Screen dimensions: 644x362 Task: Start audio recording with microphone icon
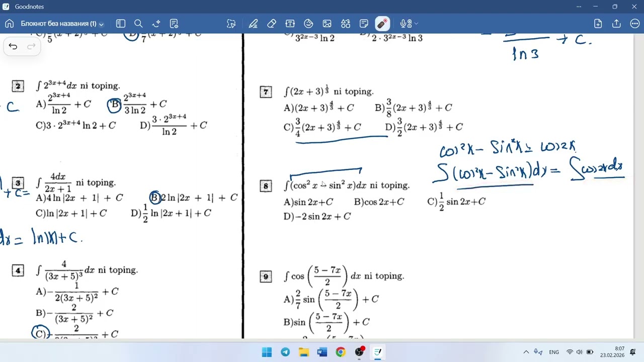tap(406, 24)
